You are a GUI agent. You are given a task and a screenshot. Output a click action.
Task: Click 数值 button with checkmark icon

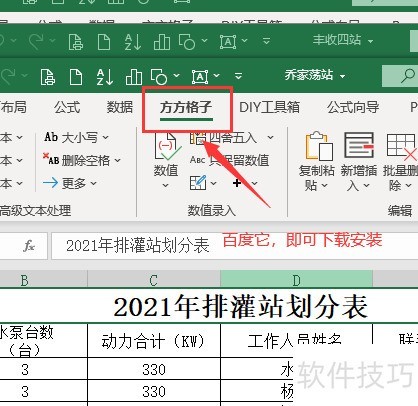166,161
